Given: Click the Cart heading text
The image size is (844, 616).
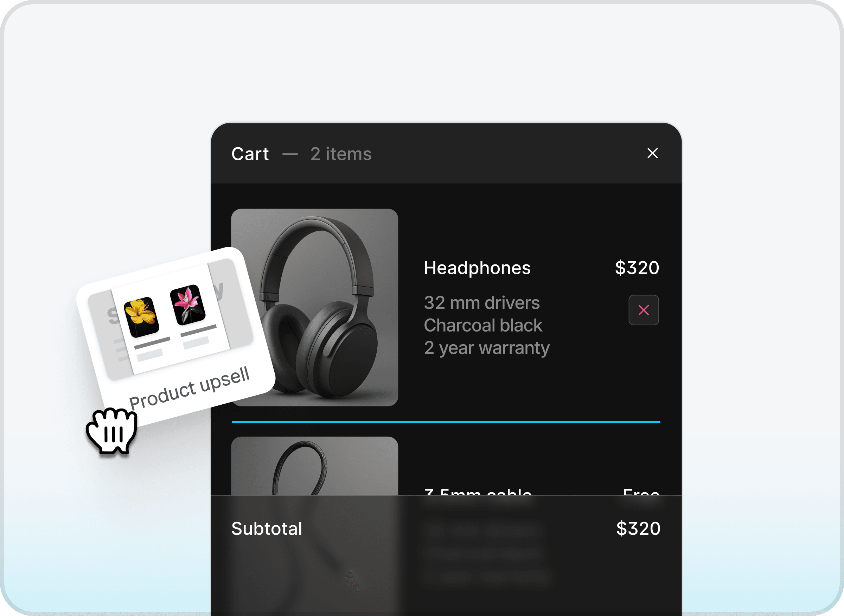Looking at the screenshot, I should click(250, 154).
